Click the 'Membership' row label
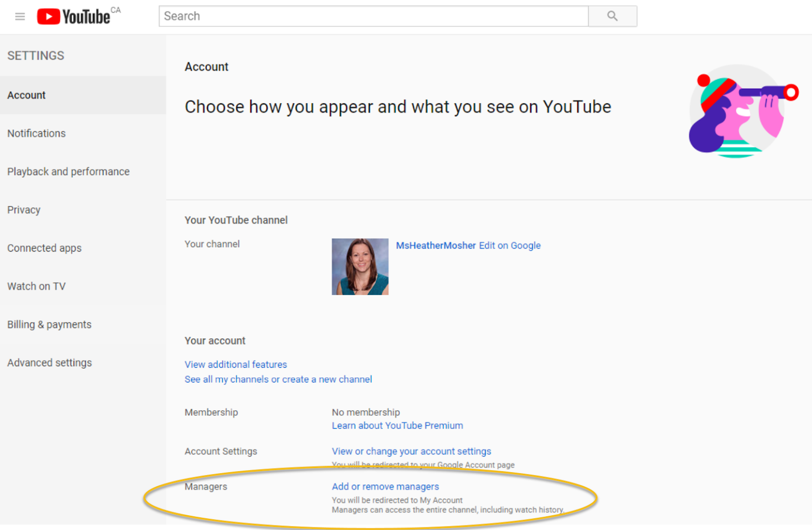This screenshot has width=812, height=530. point(211,412)
